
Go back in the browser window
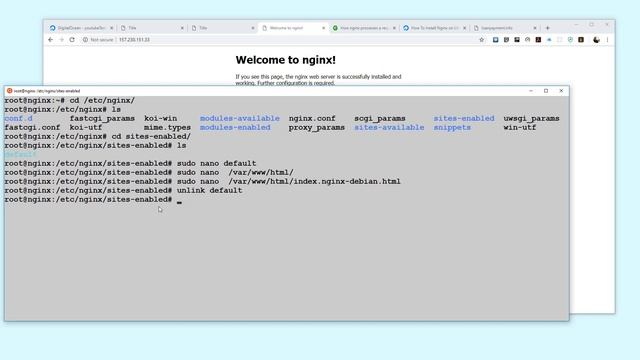click(x=50, y=40)
